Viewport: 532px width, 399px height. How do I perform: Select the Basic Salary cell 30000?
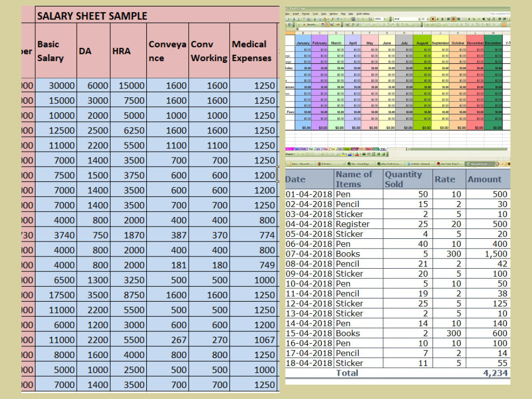click(x=56, y=86)
